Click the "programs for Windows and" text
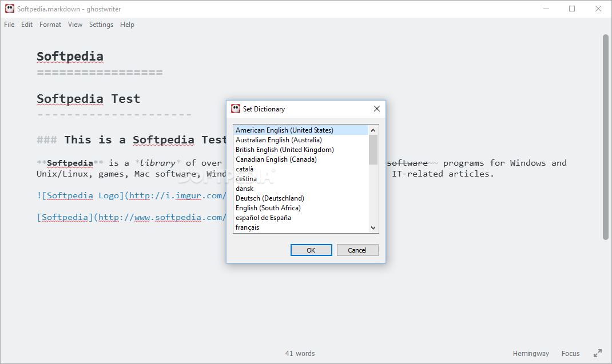The image size is (612, 364). click(504, 163)
